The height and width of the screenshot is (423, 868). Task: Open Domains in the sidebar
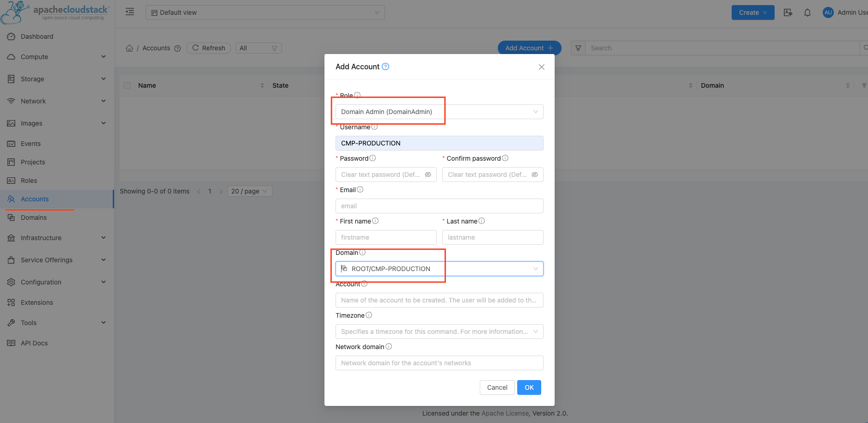(57, 218)
